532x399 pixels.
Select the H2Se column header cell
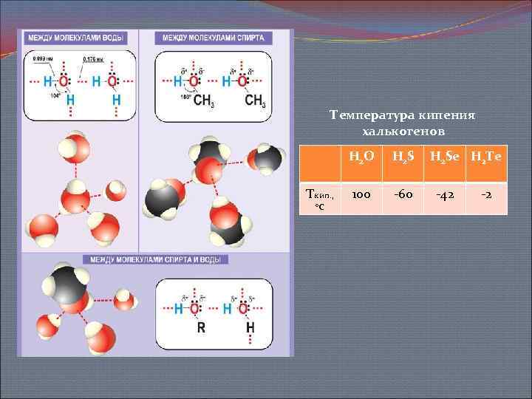coord(445,163)
